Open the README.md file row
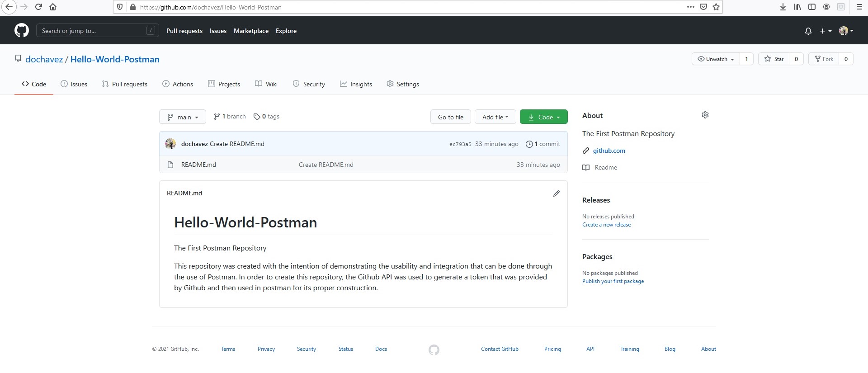 point(363,165)
